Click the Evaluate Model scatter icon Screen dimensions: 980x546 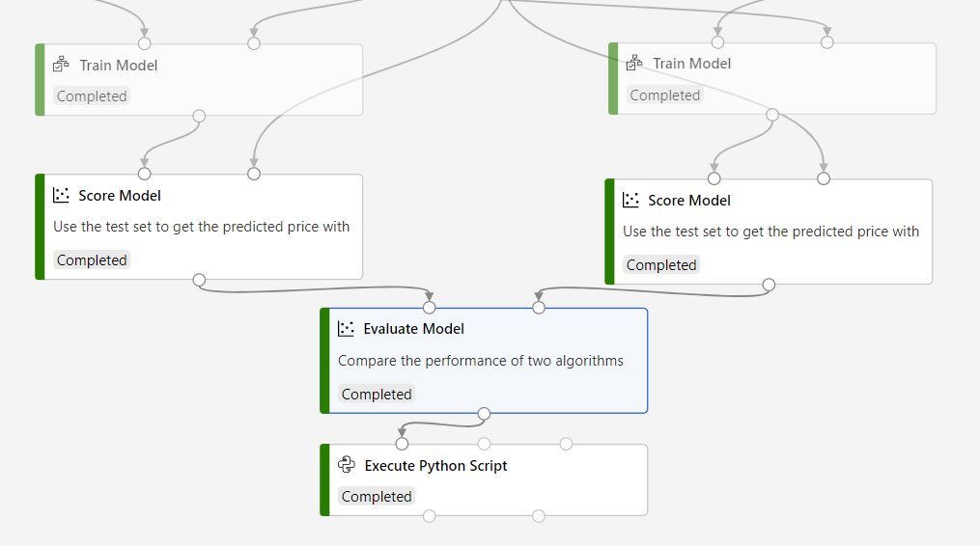coord(347,328)
